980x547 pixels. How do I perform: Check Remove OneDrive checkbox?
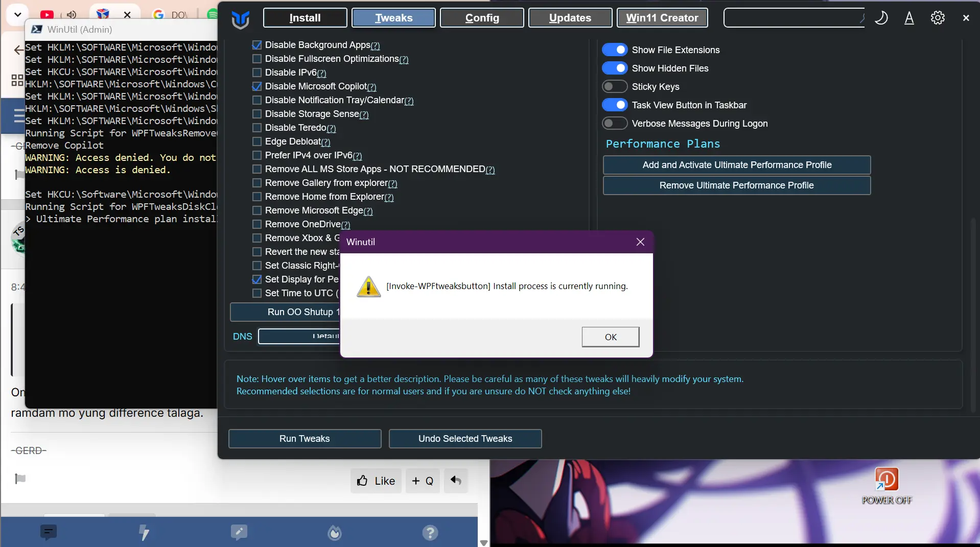coord(257,224)
